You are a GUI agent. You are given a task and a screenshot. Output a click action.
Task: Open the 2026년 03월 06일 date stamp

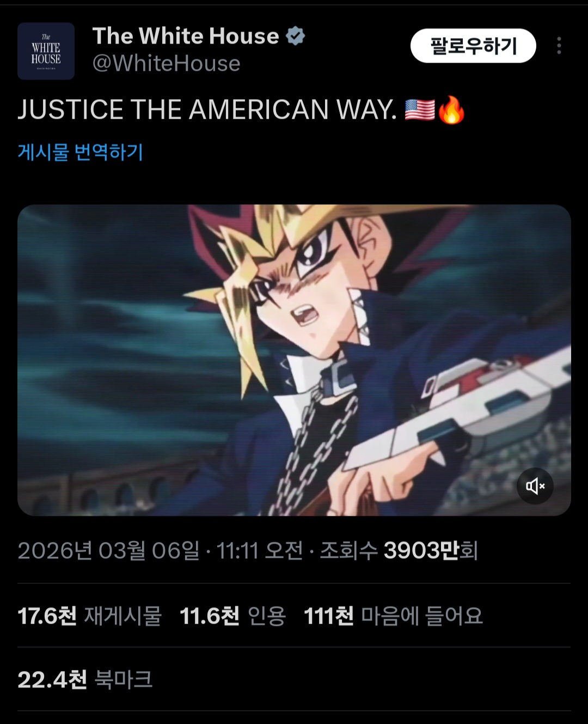pos(109,551)
